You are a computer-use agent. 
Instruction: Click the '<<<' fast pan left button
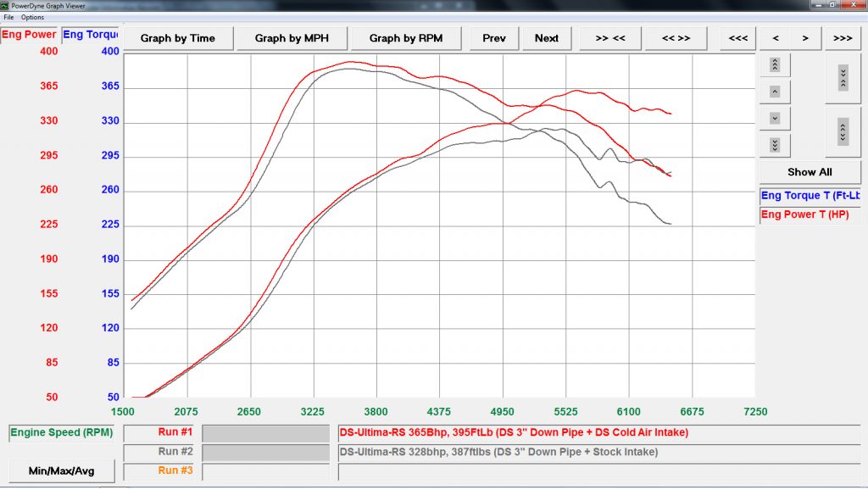[738, 38]
